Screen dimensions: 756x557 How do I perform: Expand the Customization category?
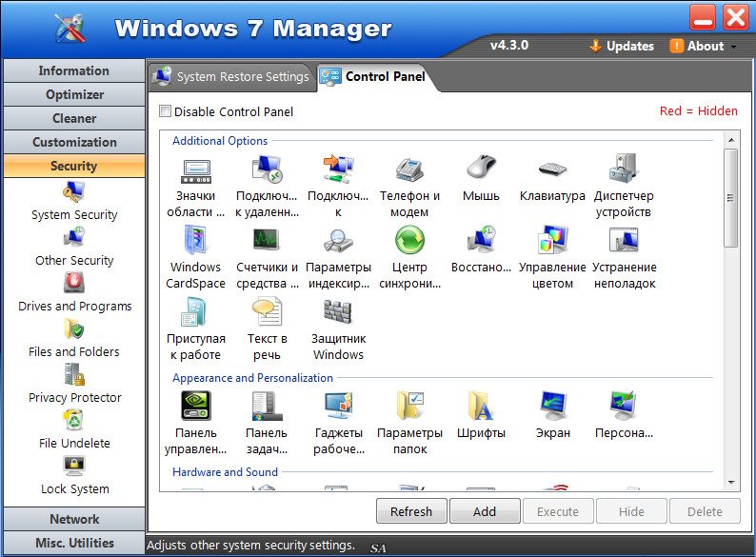(74, 142)
